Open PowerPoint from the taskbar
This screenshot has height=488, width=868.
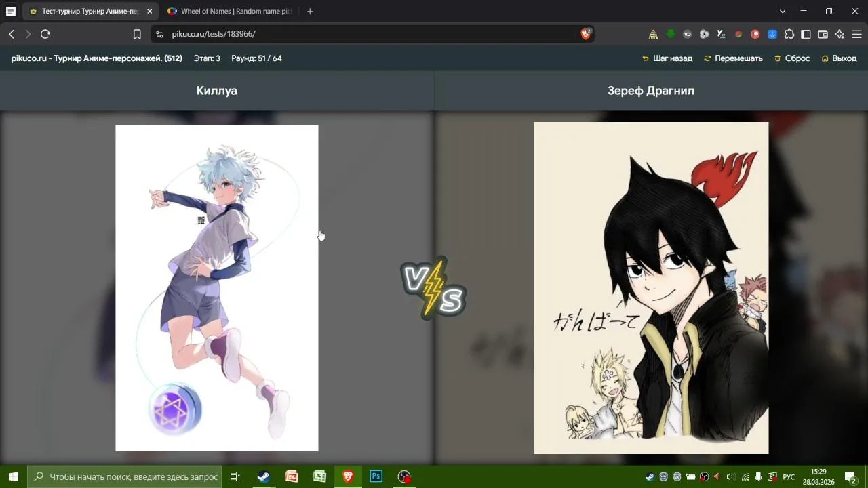(x=292, y=476)
